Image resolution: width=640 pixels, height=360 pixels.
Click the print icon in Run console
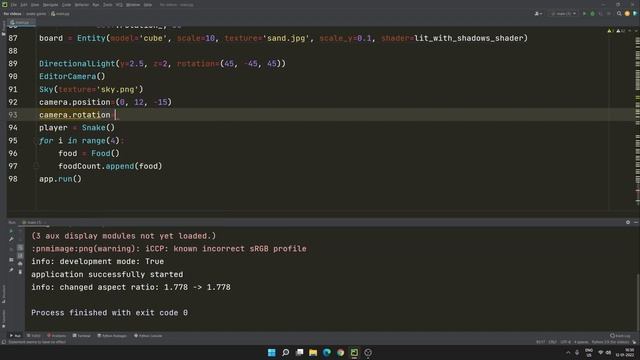[20, 264]
